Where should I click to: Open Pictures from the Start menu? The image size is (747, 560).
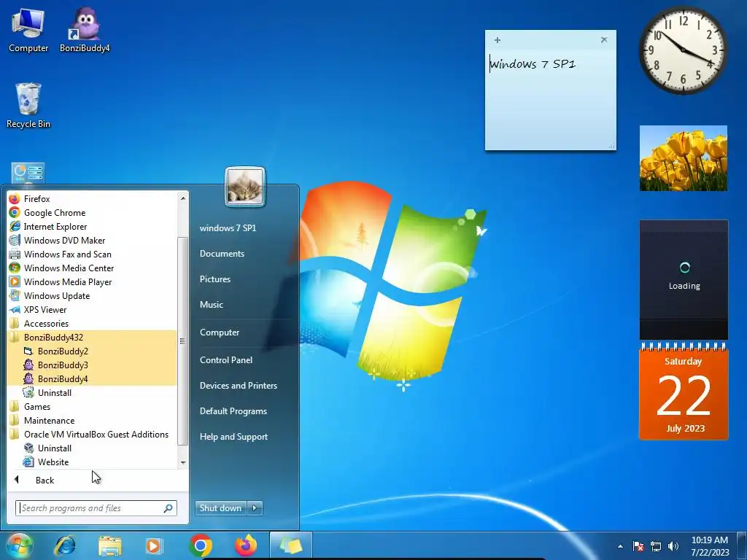[215, 279]
